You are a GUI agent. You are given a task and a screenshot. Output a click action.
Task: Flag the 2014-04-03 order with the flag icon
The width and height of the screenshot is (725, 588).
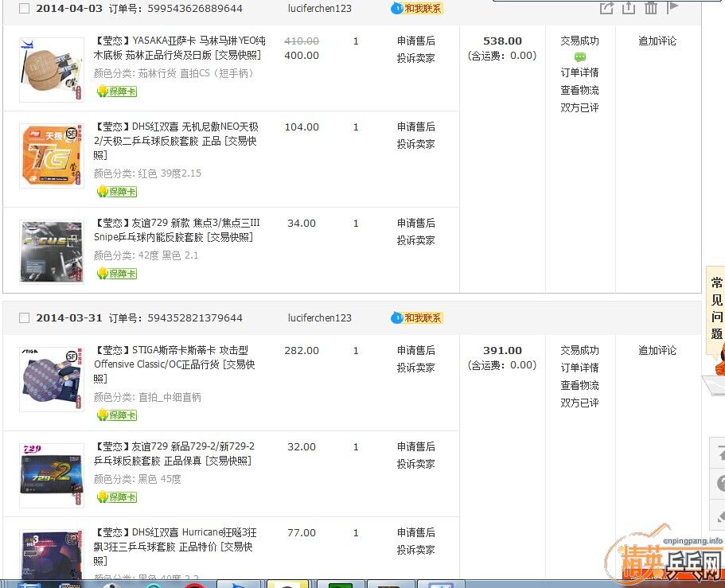tap(672, 7)
